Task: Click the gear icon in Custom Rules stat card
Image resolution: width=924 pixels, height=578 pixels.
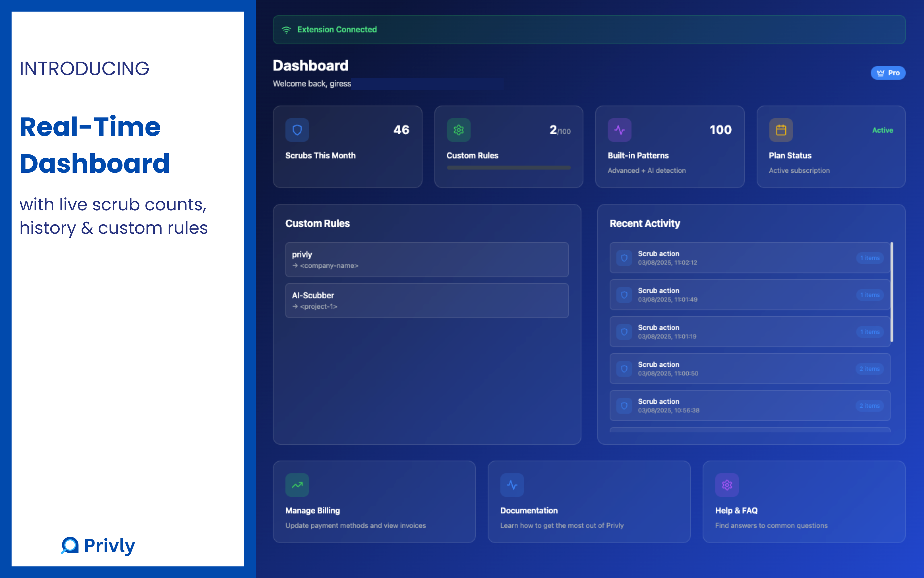Action: click(459, 130)
